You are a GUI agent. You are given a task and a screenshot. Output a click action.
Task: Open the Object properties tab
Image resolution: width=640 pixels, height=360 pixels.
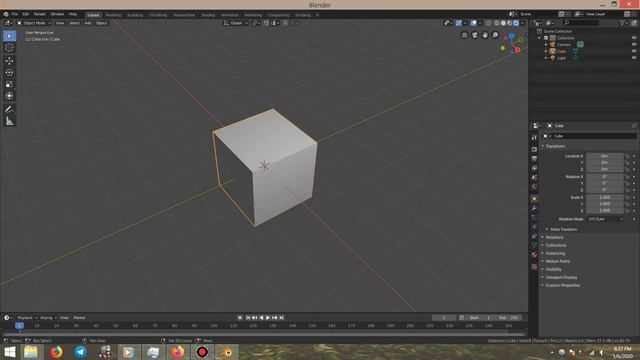[534, 199]
